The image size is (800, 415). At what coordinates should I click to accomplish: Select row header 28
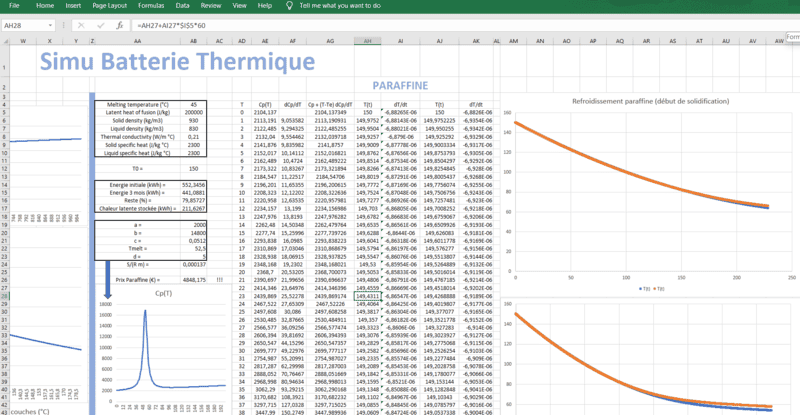coord(4,296)
